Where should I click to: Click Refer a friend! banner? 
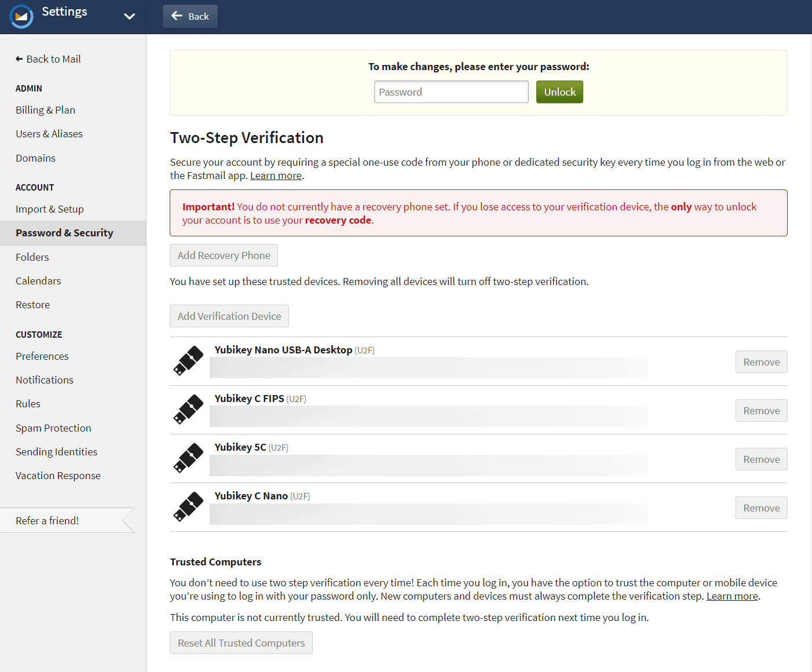67,520
